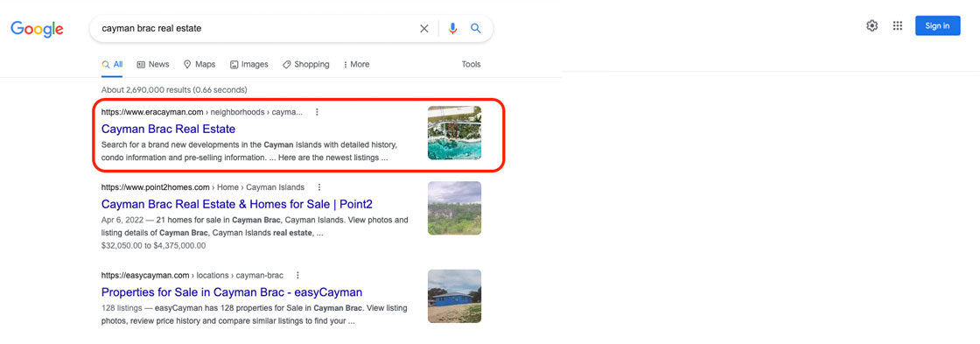This screenshot has width=980, height=344.
Task: Click the point2homes.com URL breadcrumb
Action: [x=203, y=187]
